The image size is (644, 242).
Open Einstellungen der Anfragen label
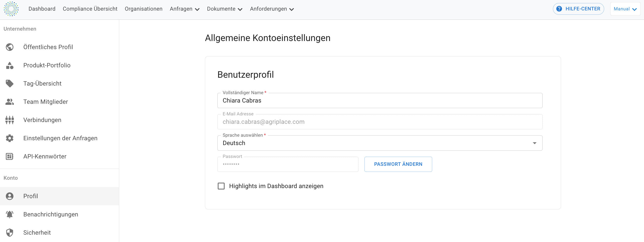[60, 138]
